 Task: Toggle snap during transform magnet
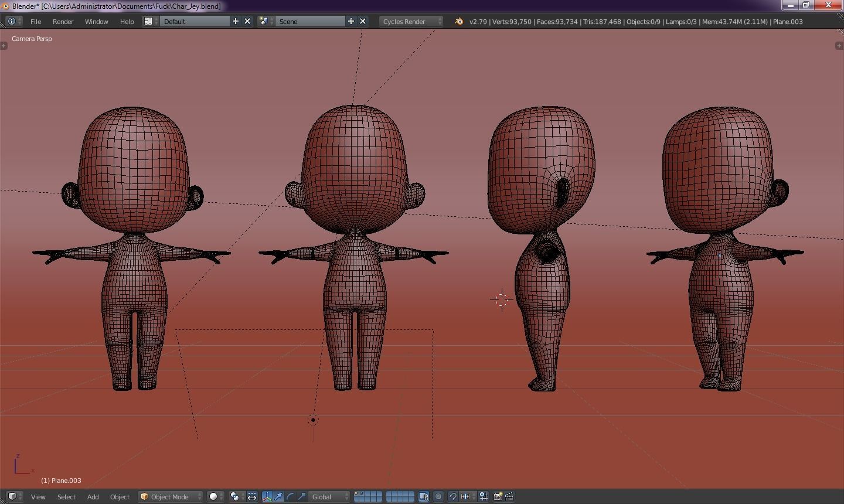tap(453, 496)
